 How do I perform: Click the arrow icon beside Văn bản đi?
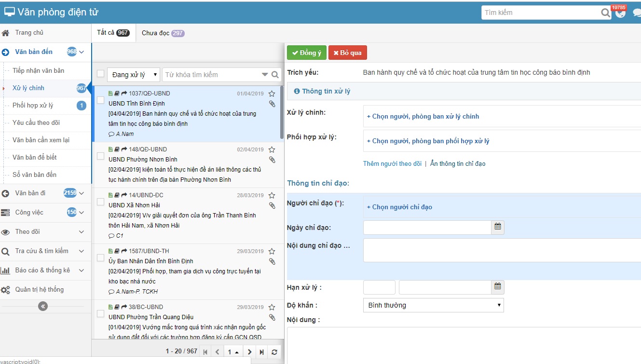5,193
